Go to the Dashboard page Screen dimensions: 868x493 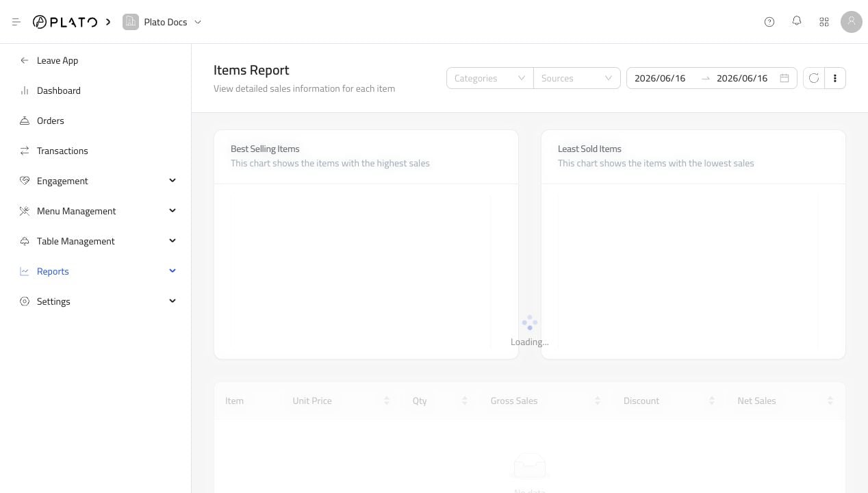59,90
